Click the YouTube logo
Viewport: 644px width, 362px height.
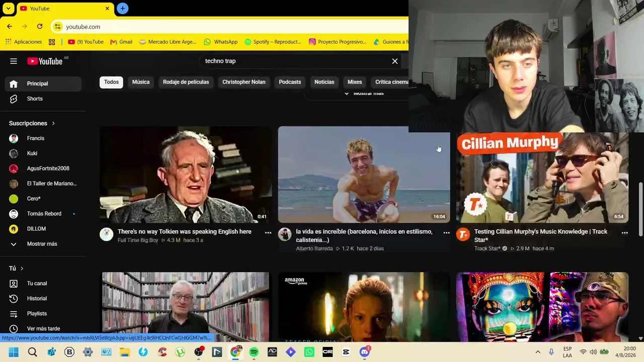pyautogui.click(x=45, y=61)
